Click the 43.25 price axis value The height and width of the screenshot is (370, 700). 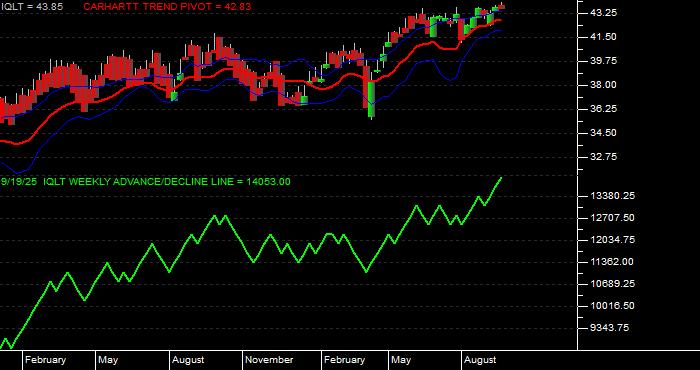[603, 13]
